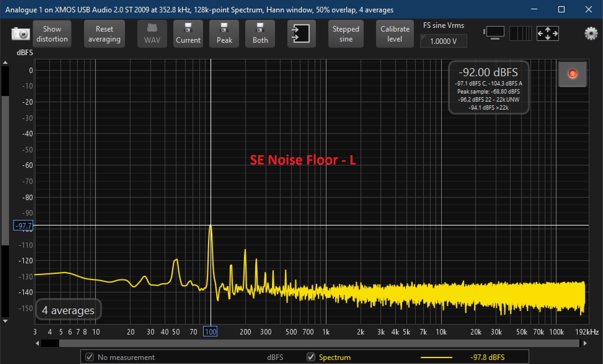
Task: Click the vertical level scrollbar thumb
Action: (x=5, y=170)
